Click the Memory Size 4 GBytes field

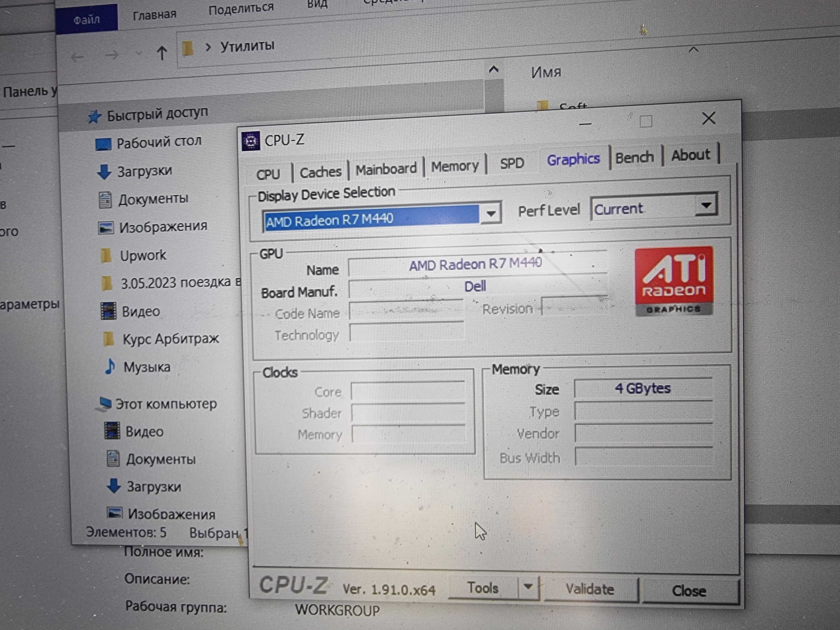click(x=643, y=388)
